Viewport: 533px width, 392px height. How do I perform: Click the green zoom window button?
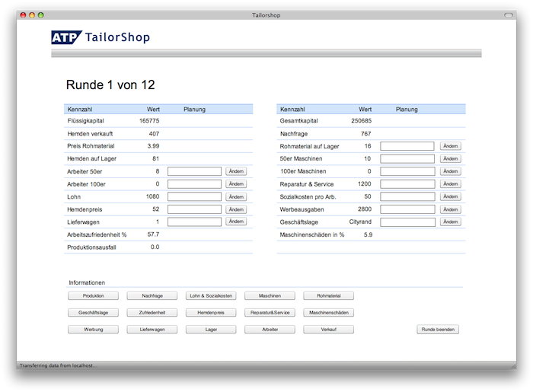(41, 15)
